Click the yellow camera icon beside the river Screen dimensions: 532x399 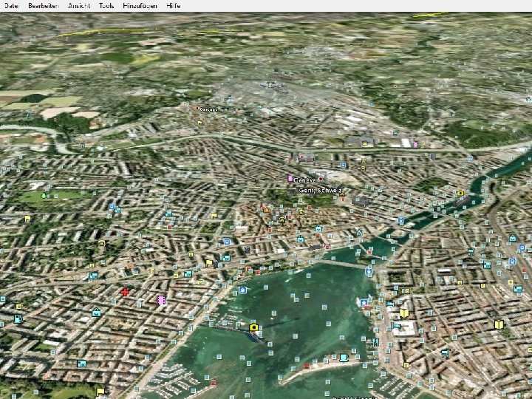click(x=460, y=194)
